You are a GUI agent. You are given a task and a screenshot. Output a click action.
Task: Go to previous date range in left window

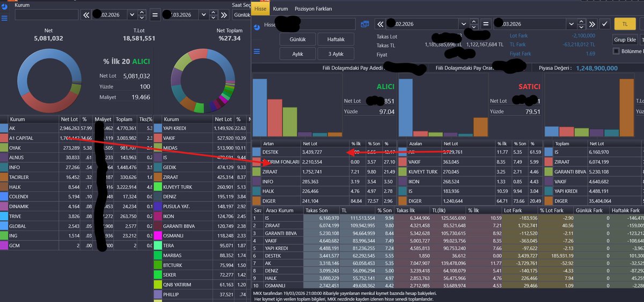pos(86,15)
